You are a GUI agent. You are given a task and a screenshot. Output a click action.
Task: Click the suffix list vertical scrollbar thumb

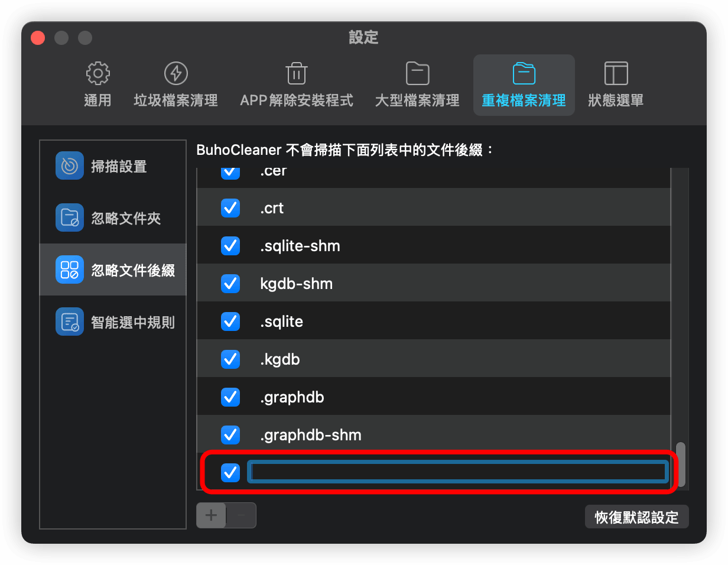(x=681, y=465)
